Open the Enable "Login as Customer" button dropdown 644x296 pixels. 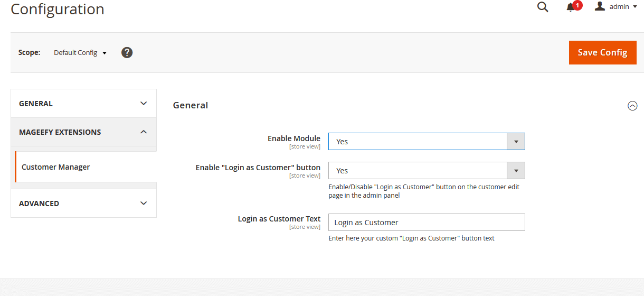tap(426, 171)
